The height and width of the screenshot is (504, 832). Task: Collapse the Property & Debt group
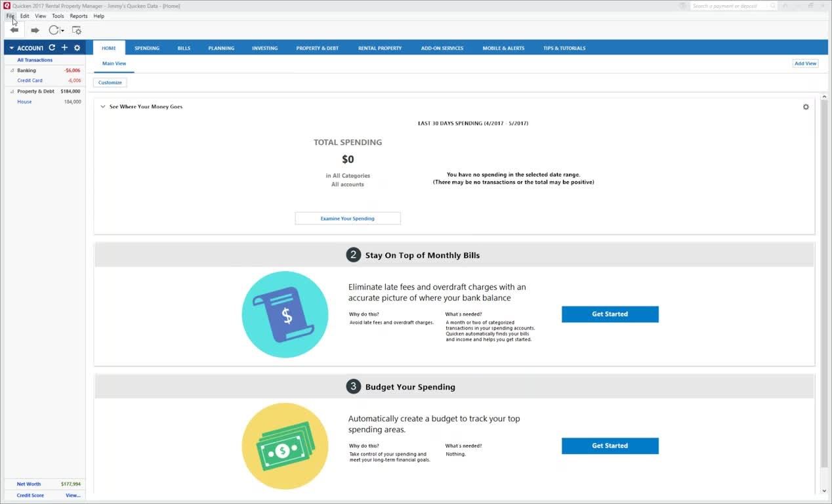tap(12, 91)
